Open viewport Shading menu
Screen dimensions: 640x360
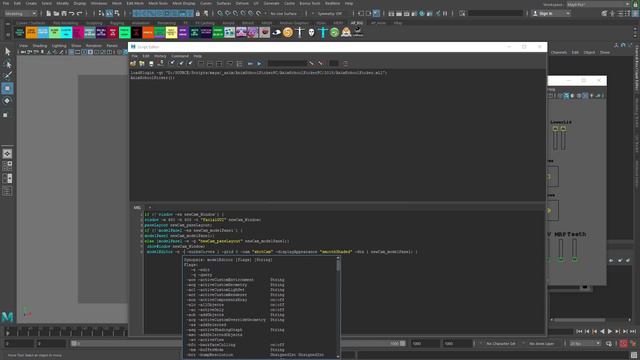40,46
